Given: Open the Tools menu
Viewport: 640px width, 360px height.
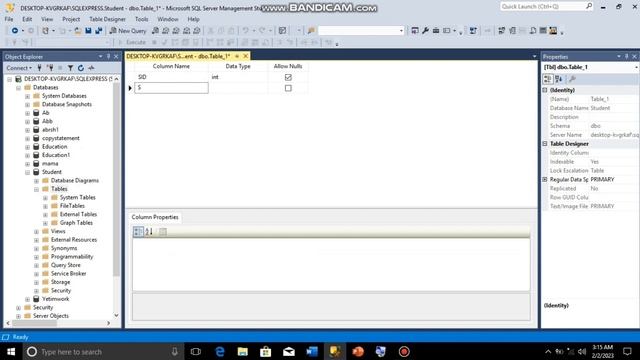Looking at the screenshot, I should click(142, 19).
